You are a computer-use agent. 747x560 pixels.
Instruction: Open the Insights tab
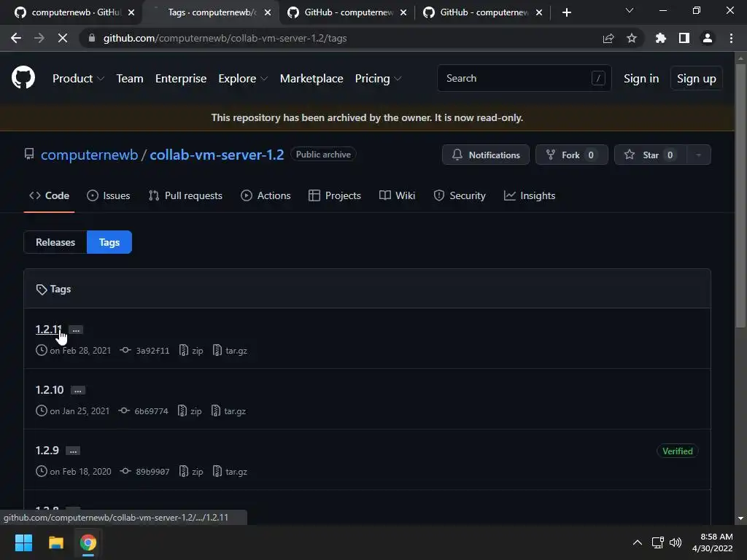tap(530, 195)
